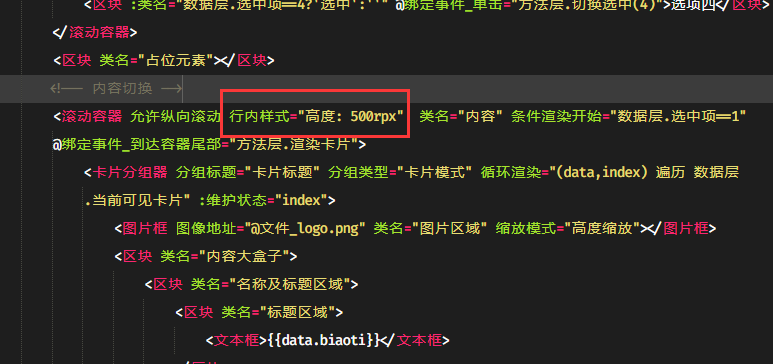The width and height of the screenshot is (773, 364).
Task: Click the opening <图片框 tag name
Action: click(x=145, y=229)
